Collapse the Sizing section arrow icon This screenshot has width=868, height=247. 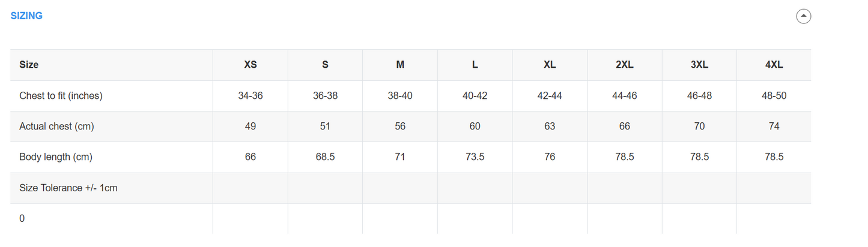point(803,16)
